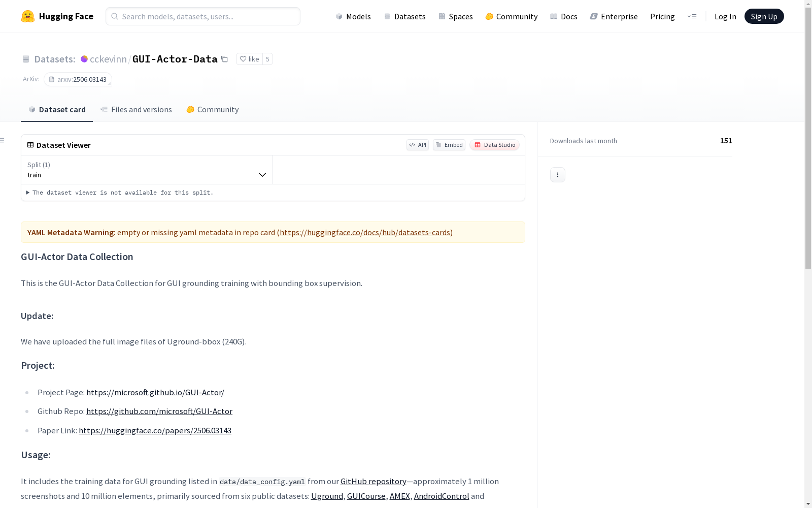Viewport: 812px width, 508px height.
Task: Click the Sign Up button
Action: [x=764, y=16]
